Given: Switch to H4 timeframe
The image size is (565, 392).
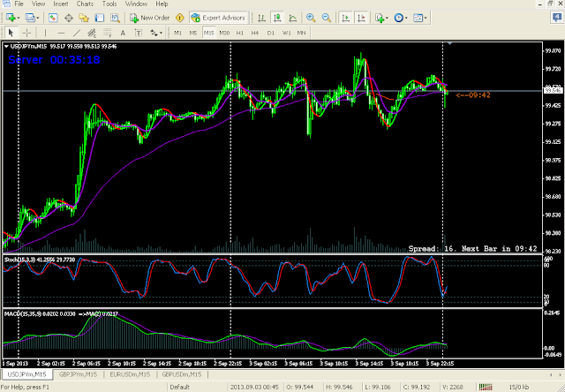Looking at the screenshot, I should coord(255,33).
